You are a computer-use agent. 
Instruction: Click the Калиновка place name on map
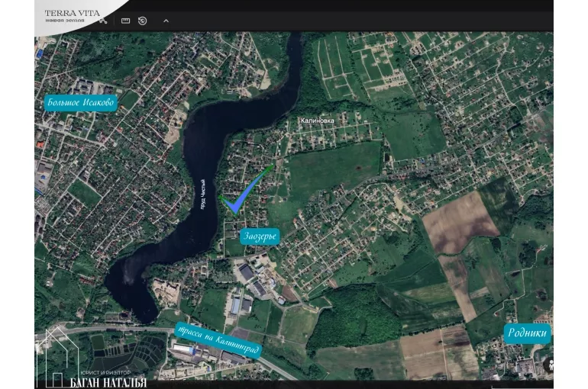point(318,121)
